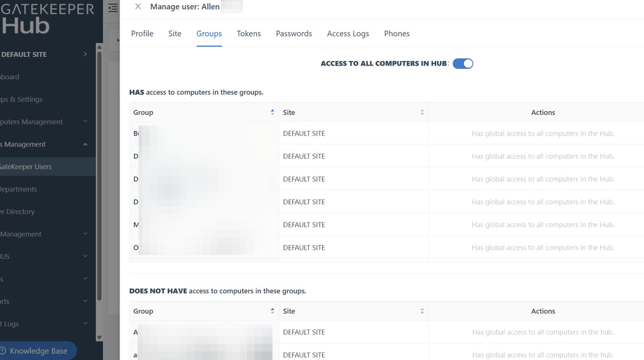The image size is (644, 360).
Task: Switch to the Tokens tab
Action: point(248,34)
